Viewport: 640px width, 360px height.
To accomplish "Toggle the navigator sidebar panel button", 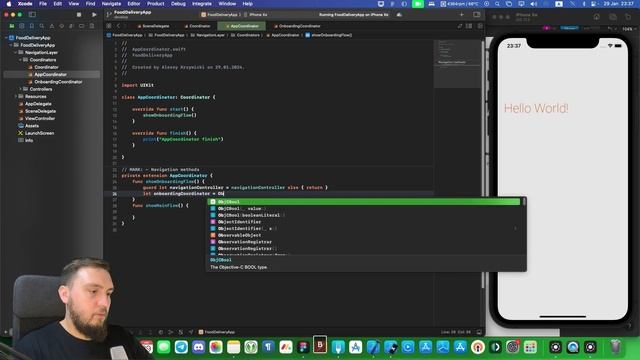I will tap(32, 15).
